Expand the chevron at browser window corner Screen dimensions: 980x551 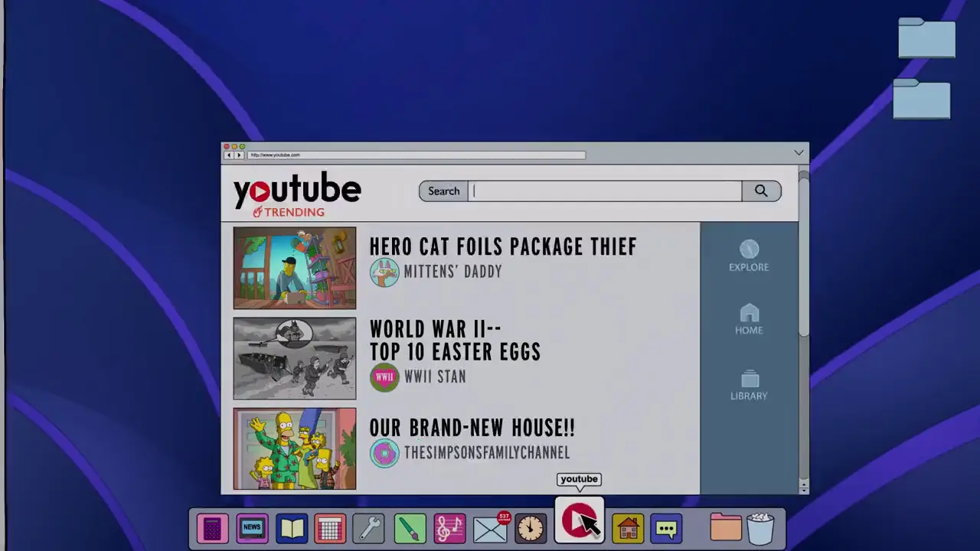(799, 153)
